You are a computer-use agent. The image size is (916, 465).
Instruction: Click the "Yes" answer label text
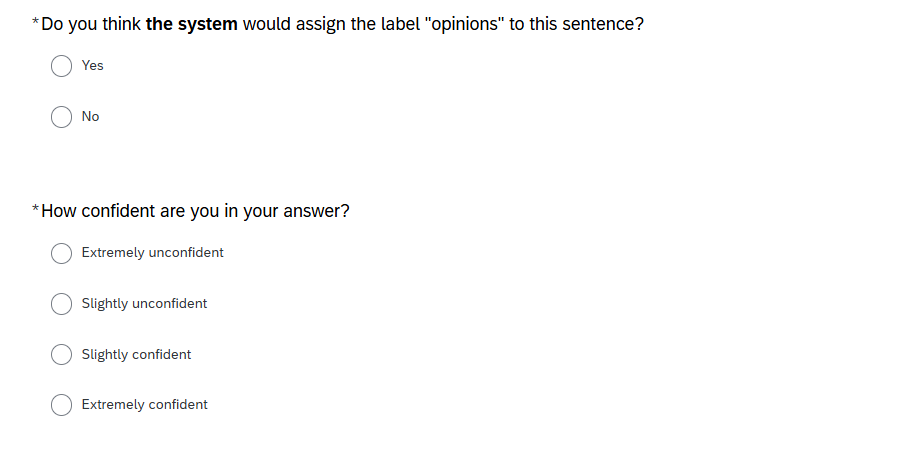point(92,65)
